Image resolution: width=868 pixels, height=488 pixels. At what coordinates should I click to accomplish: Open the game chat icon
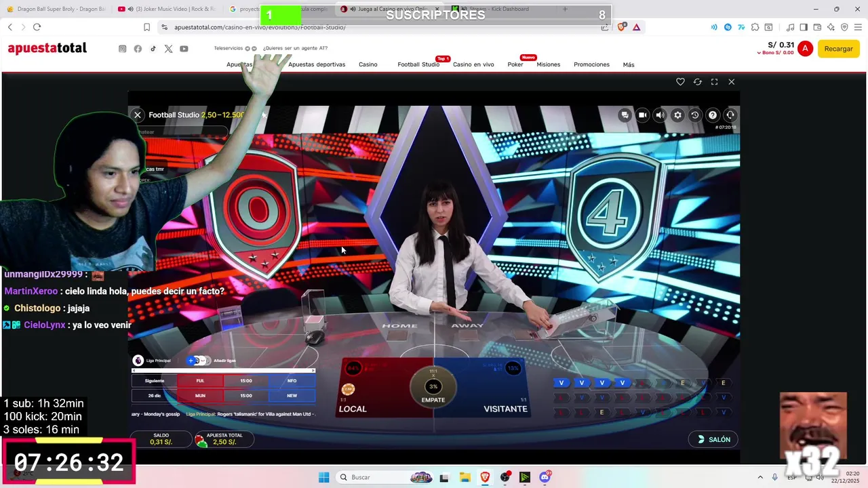pyautogui.click(x=625, y=115)
